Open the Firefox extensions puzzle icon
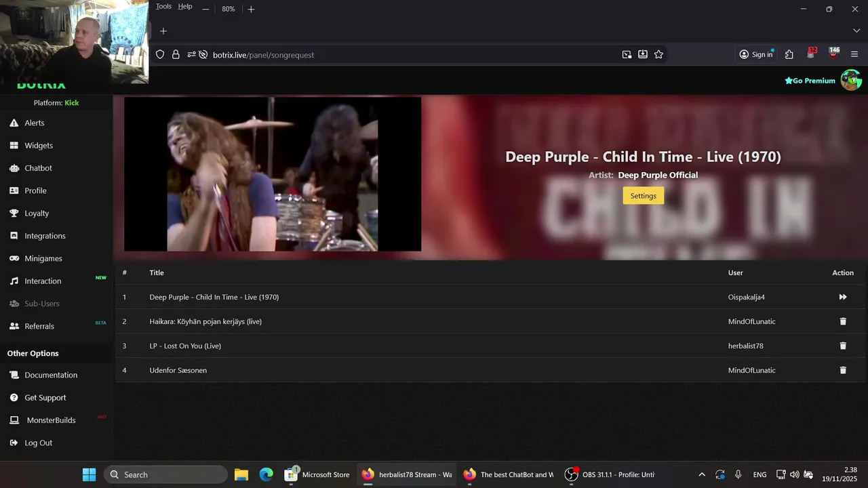 789,55
